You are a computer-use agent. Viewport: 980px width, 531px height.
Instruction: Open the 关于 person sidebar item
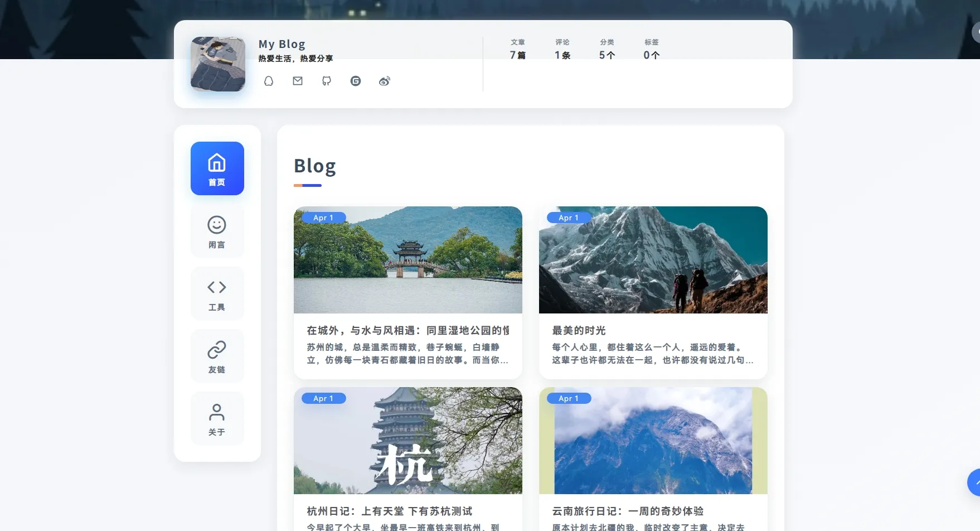(x=217, y=418)
